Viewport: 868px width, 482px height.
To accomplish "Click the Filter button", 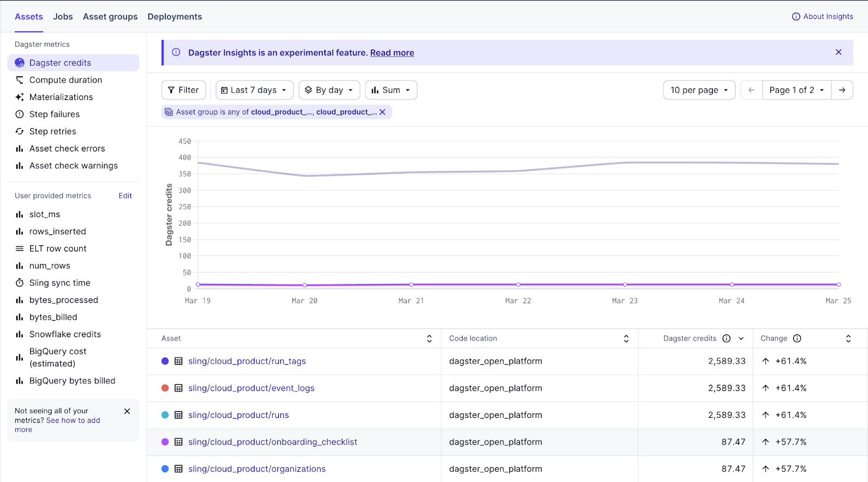I will (x=183, y=90).
